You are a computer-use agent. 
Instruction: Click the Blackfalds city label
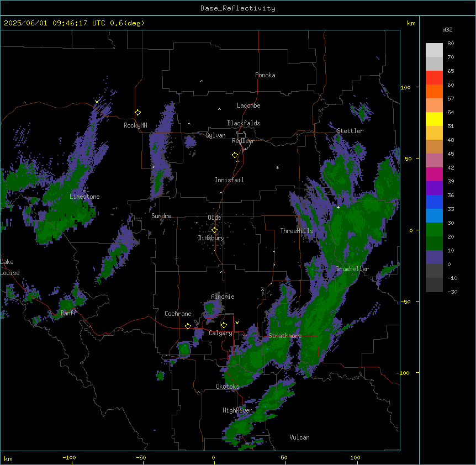(x=244, y=123)
